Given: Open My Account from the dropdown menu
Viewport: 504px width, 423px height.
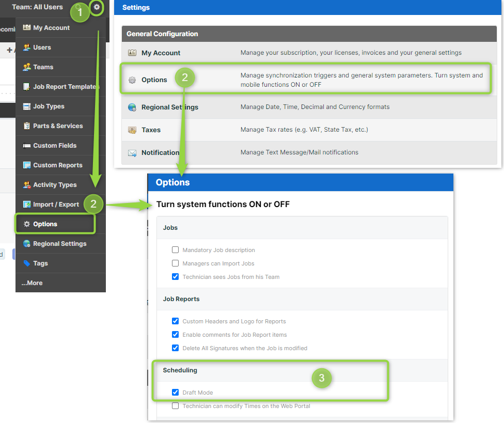Looking at the screenshot, I should coord(51,28).
